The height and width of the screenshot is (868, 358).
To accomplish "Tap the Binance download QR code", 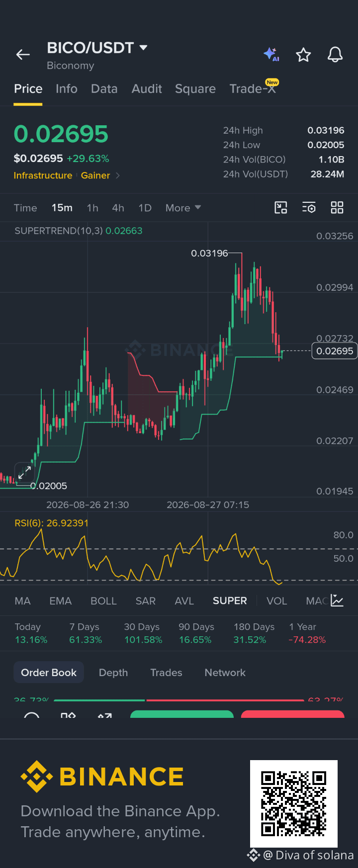I will pos(293,803).
